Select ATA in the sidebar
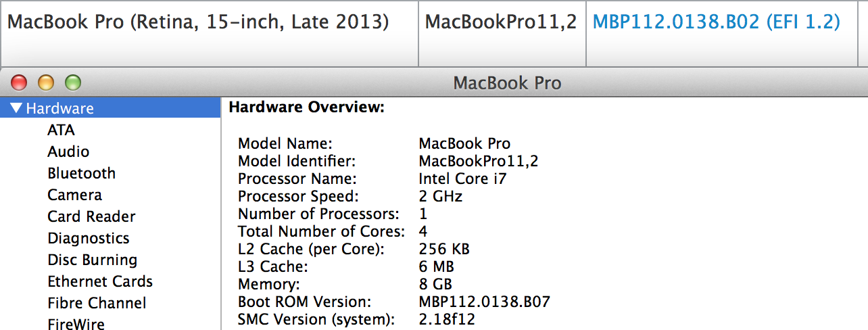 pyautogui.click(x=61, y=130)
